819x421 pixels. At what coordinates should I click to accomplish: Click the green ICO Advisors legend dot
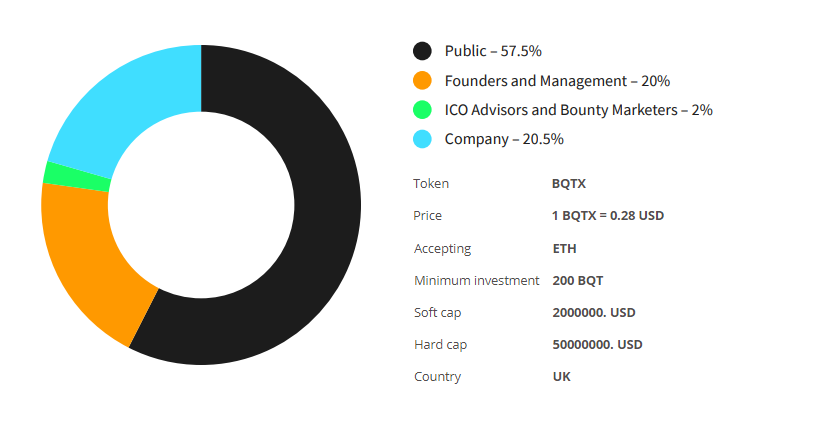422,110
